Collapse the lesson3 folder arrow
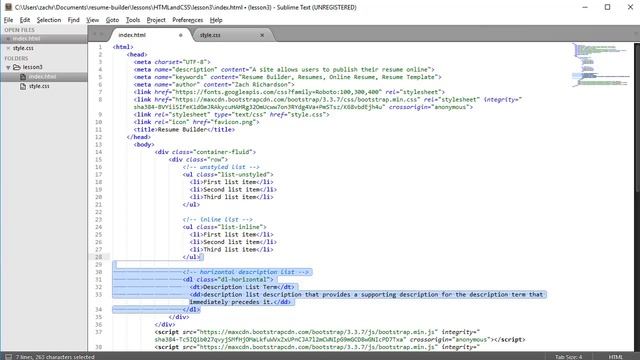The width and height of the screenshot is (640, 360). (8, 67)
